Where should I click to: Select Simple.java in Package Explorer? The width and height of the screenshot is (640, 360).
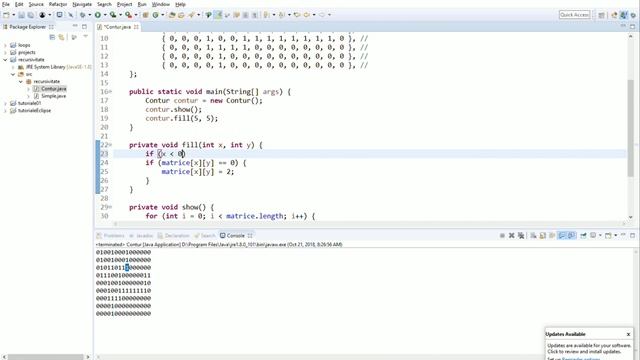click(x=53, y=96)
